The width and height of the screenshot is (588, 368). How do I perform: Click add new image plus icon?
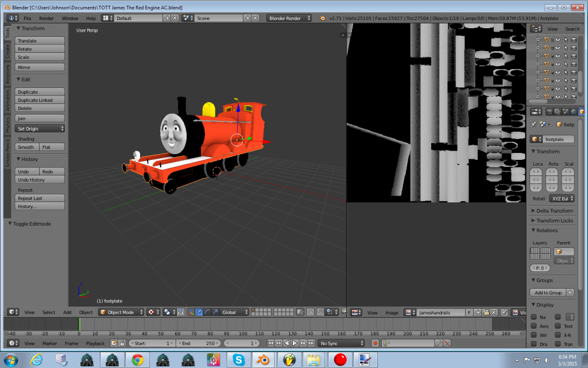point(478,312)
